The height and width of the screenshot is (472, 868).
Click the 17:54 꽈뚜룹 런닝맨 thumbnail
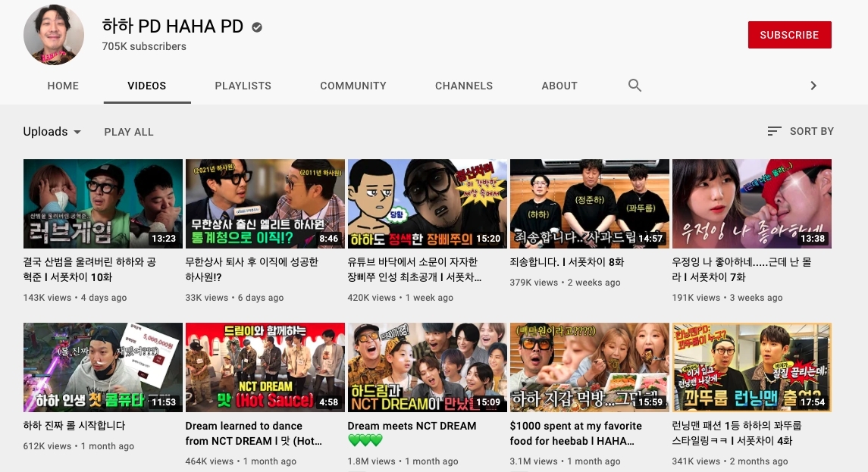[752, 367]
